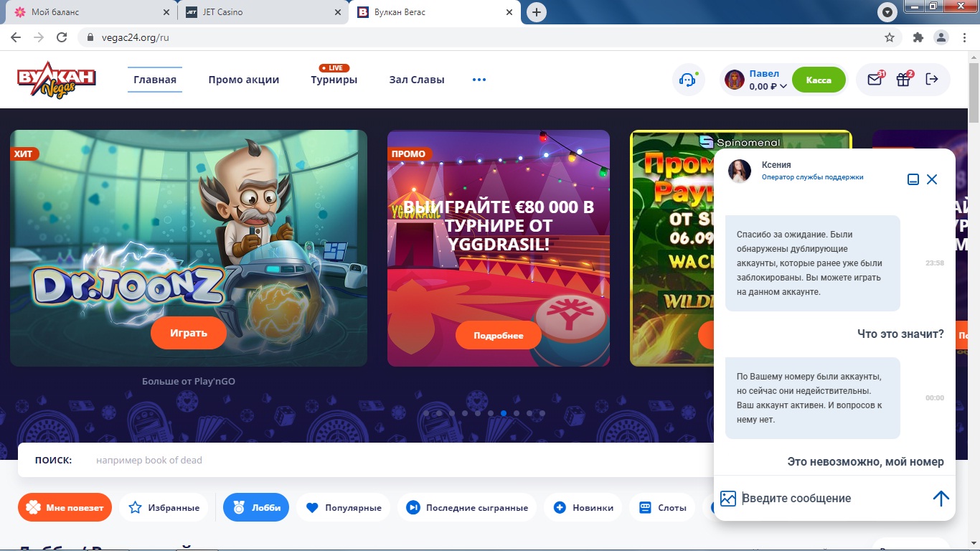Click the Введите сообщение chat input

tap(832, 499)
